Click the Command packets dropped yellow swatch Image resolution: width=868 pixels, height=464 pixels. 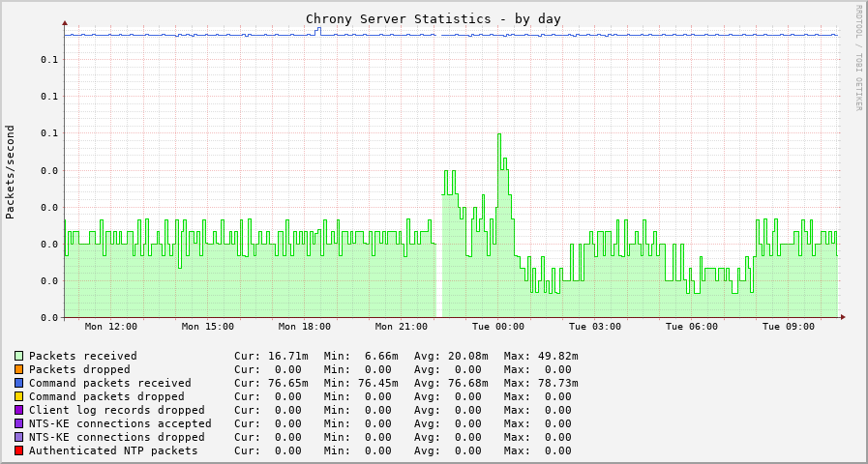coord(18,396)
